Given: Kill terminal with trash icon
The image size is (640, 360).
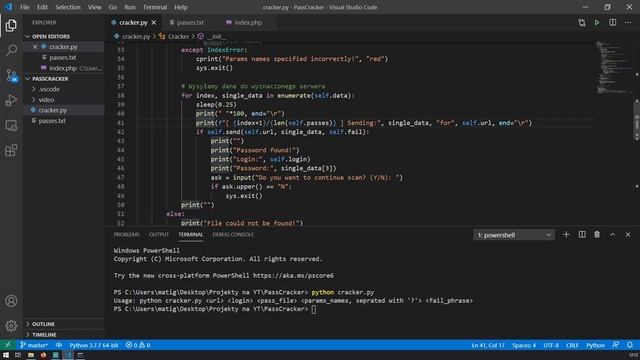Looking at the screenshot, I should pos(597,234).
